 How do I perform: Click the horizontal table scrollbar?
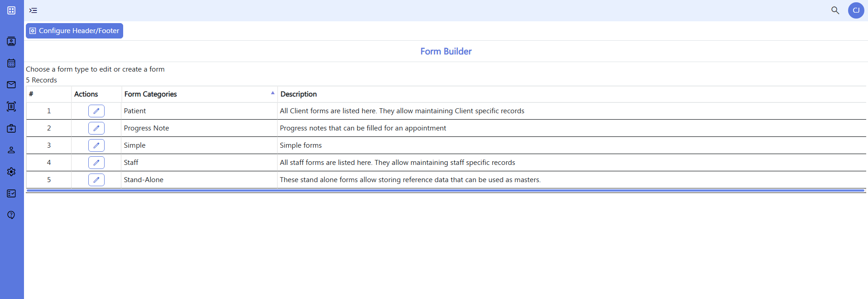(x=446, y=191)
